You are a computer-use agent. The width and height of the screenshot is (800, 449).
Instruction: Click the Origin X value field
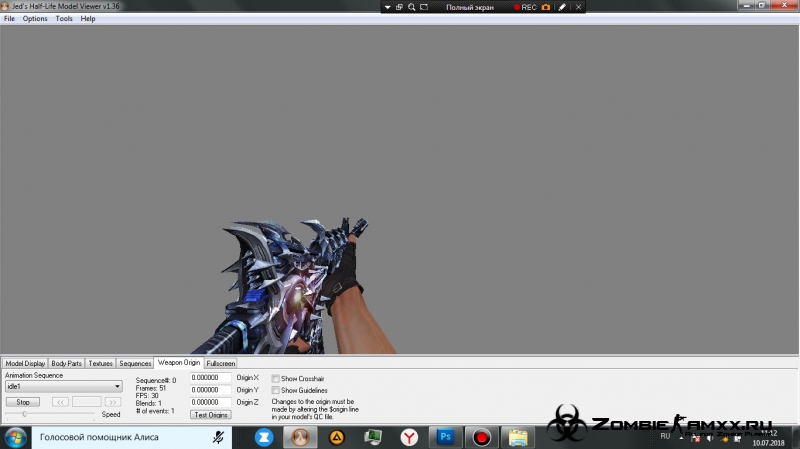(x=210, y=378)
